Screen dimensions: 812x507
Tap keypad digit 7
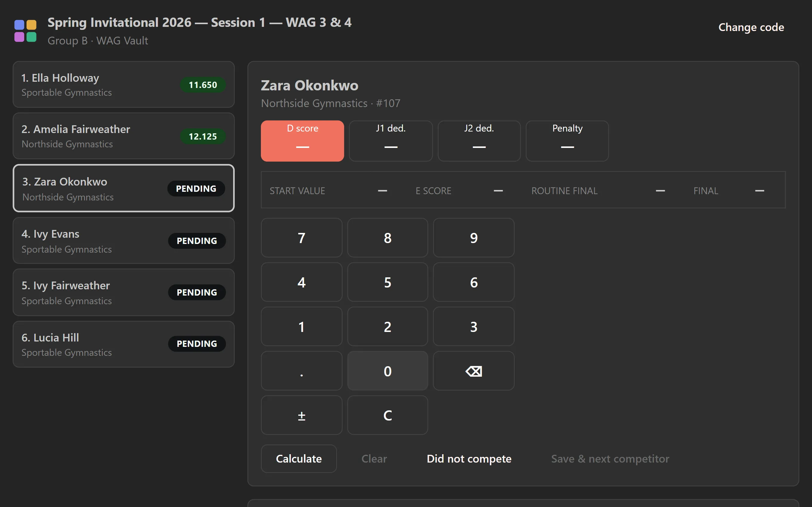tap(301, 238)
